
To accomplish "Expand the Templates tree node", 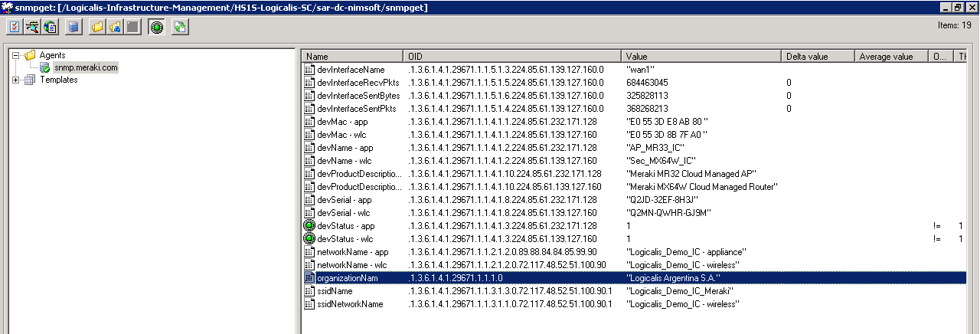I will click(16, 80).
